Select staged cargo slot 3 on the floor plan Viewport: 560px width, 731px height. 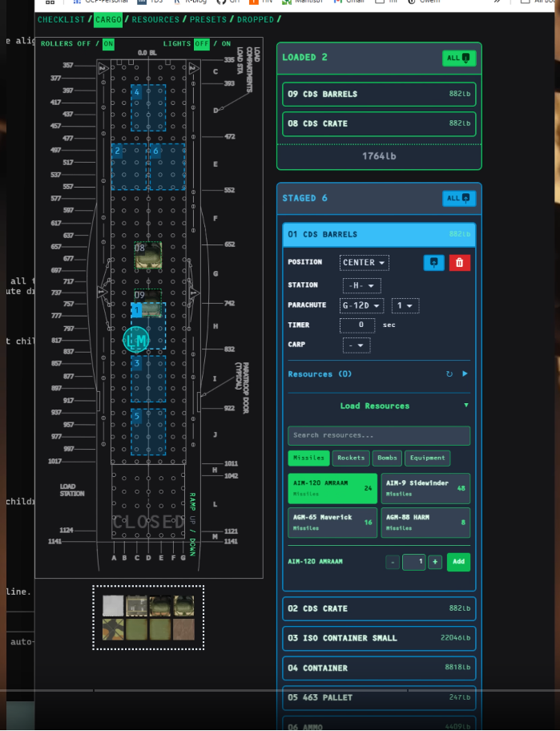coord(148,379)
